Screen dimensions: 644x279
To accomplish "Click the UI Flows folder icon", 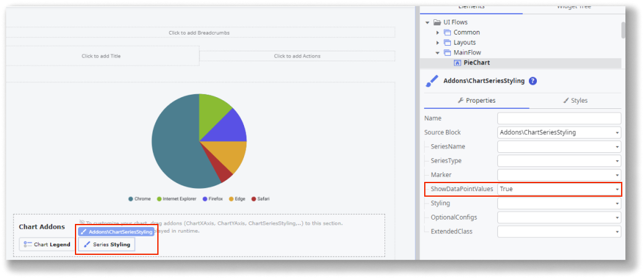I will tap(437, 22).
